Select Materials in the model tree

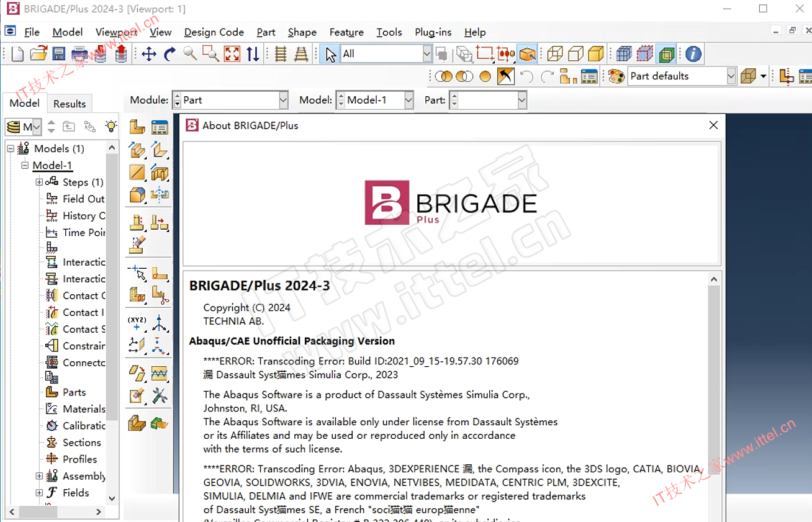pos(84,409)
